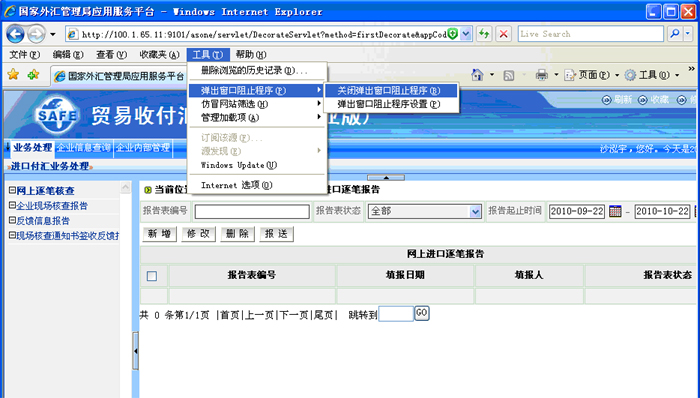The image size is (700, 398).
Task: Click the Live Search magnifier icon
Action: click(675, 34)
